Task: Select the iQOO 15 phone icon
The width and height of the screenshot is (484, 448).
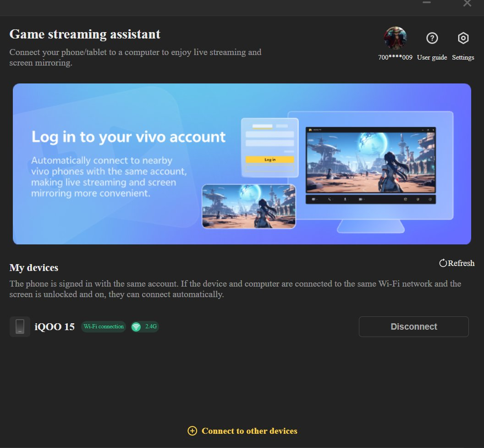Action: click(20, 326)
